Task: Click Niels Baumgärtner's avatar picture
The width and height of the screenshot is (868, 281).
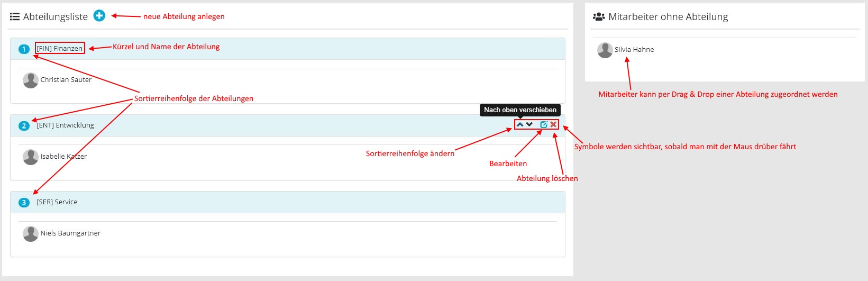Action: pyautogui.click(x=31, y=233)
